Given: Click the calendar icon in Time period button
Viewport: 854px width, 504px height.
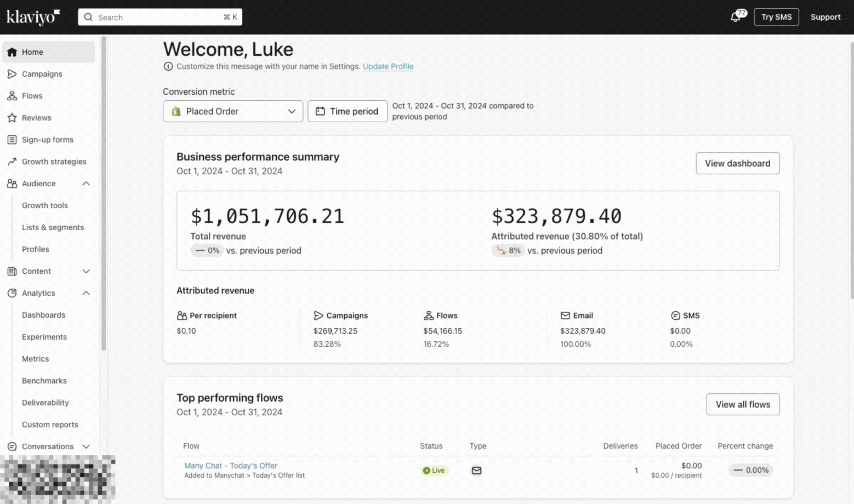Looking at the screenshot, I should tap(320, 111).
